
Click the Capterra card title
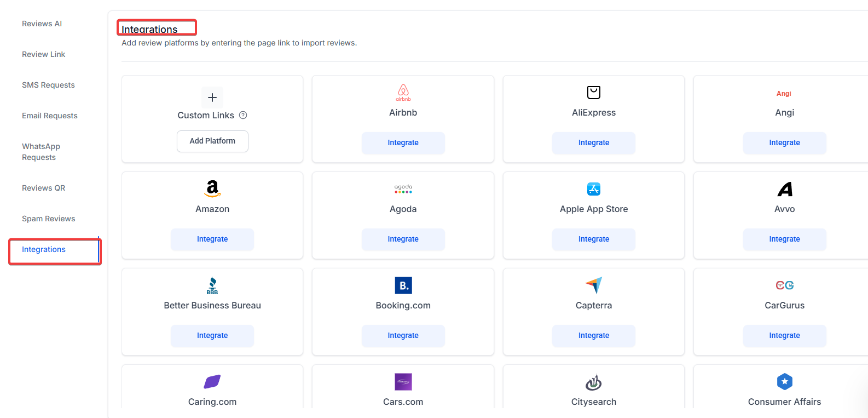click(594, 305)
